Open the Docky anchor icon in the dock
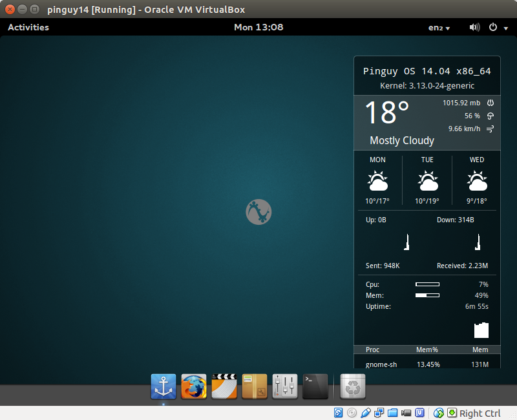 (164, 386)
